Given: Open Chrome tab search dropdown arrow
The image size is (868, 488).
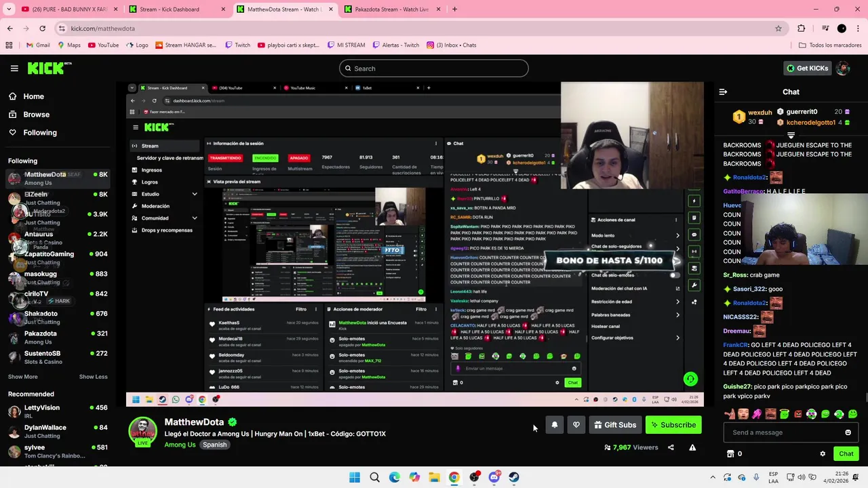Looking at the screenshot, I should pos(9,9).
